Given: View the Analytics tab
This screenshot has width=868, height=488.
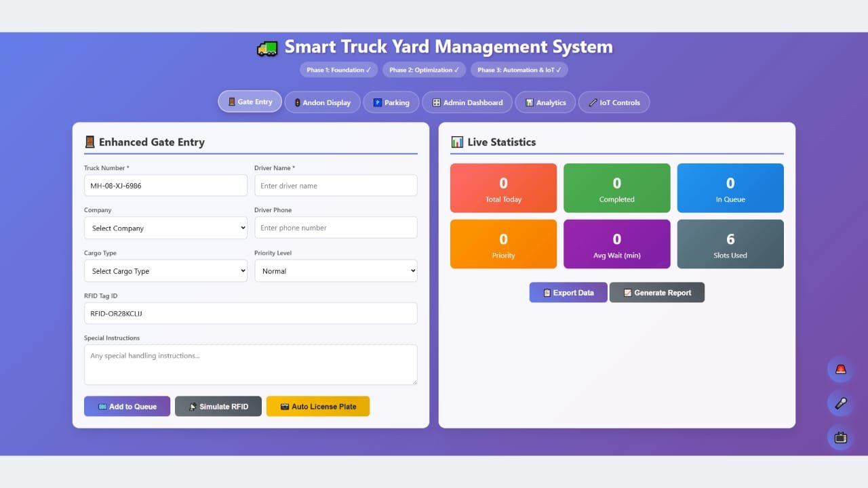Looking at the screenshot, I should (x=545, y=102).
